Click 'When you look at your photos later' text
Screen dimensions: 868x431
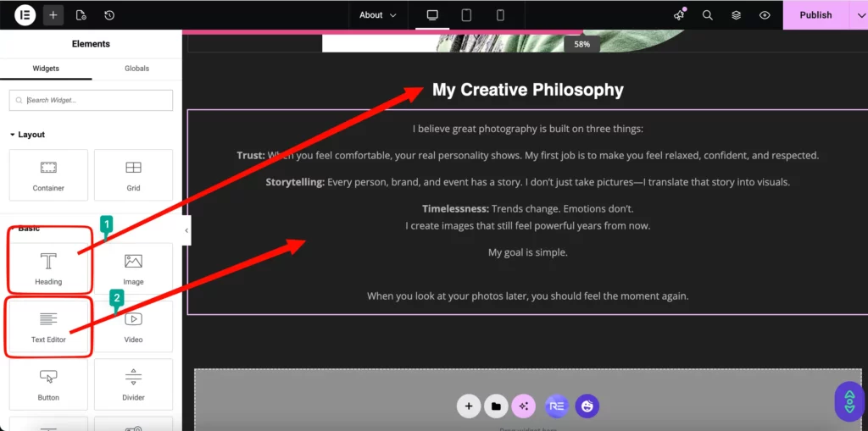pyautogui.click(x=527, y=296)
